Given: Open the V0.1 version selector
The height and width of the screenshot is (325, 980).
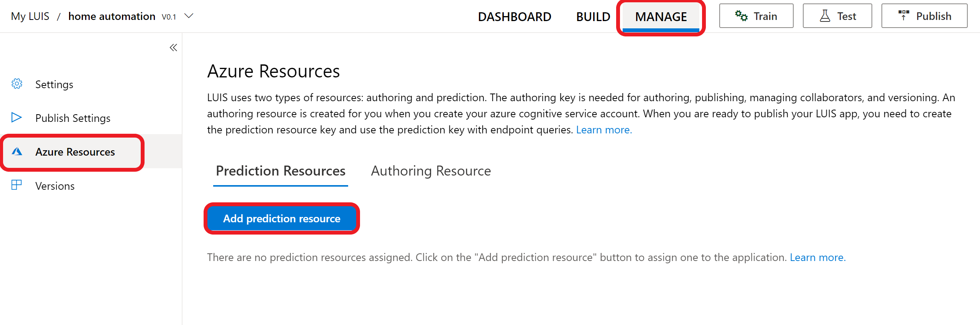Looking at the screenshot, I should pos(169,17).
